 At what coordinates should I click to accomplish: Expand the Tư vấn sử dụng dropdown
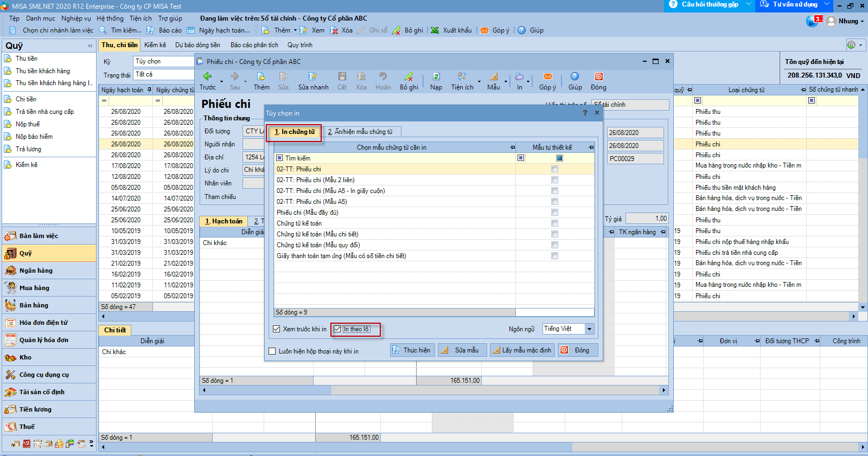[x=827, y=4]
